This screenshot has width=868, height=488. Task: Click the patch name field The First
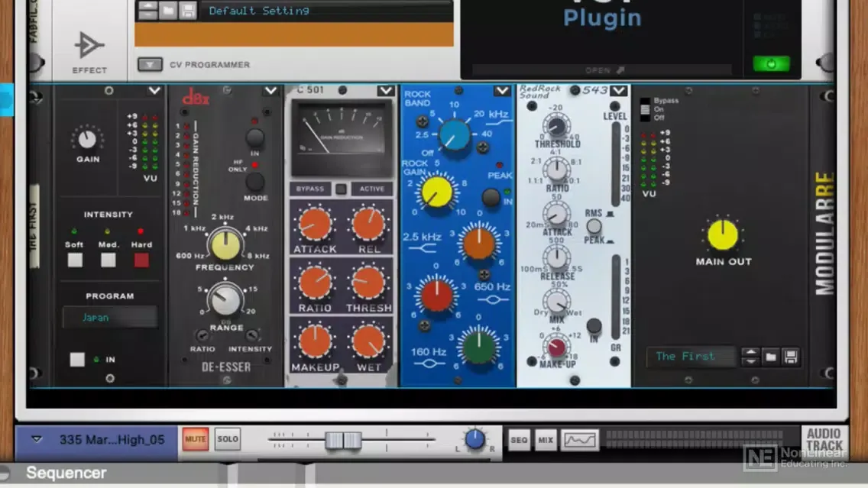click(x=690, y=357)
